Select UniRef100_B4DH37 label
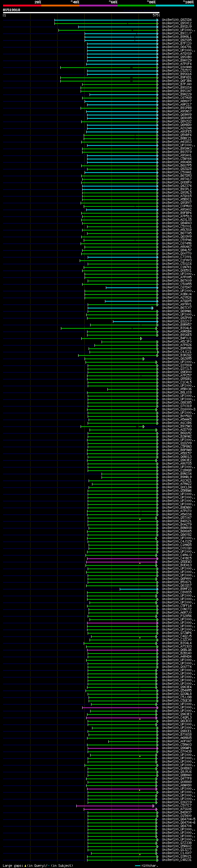 [x=176, y=812]
